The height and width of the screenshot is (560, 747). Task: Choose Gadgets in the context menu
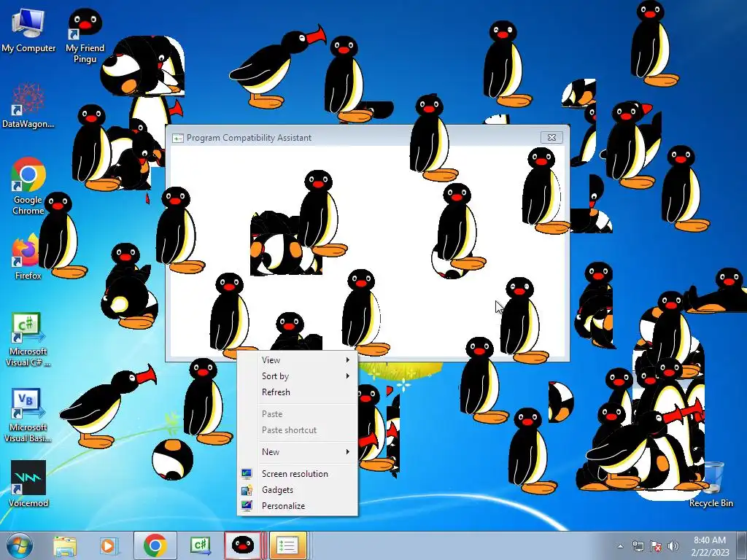pos(298,490)
